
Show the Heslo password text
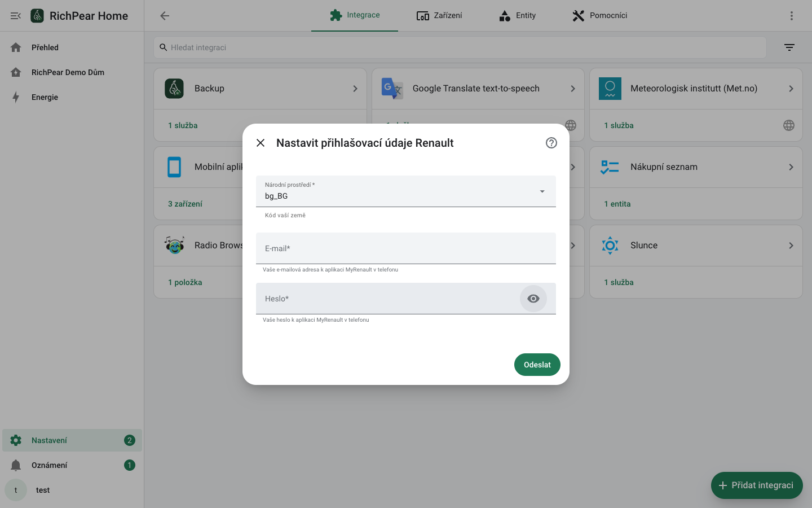(x=533, y=299)
